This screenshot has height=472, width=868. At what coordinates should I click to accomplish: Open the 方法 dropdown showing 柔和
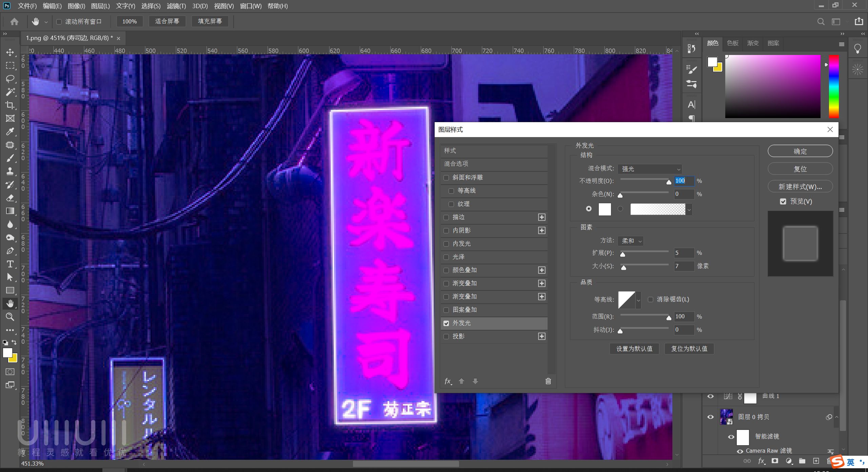pos(630,241)
